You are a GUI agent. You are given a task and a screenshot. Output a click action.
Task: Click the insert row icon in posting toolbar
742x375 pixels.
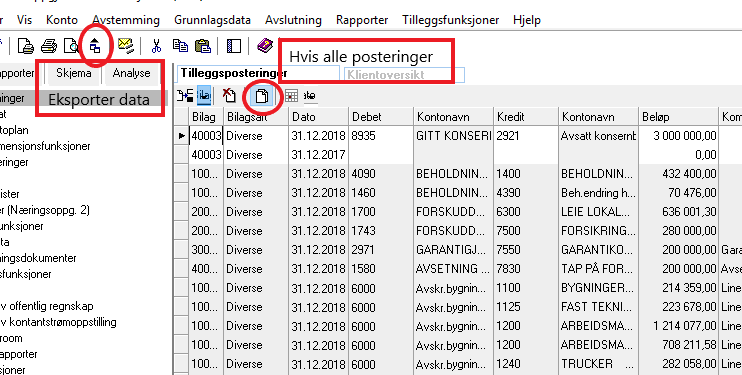click(x=185, y=96)
